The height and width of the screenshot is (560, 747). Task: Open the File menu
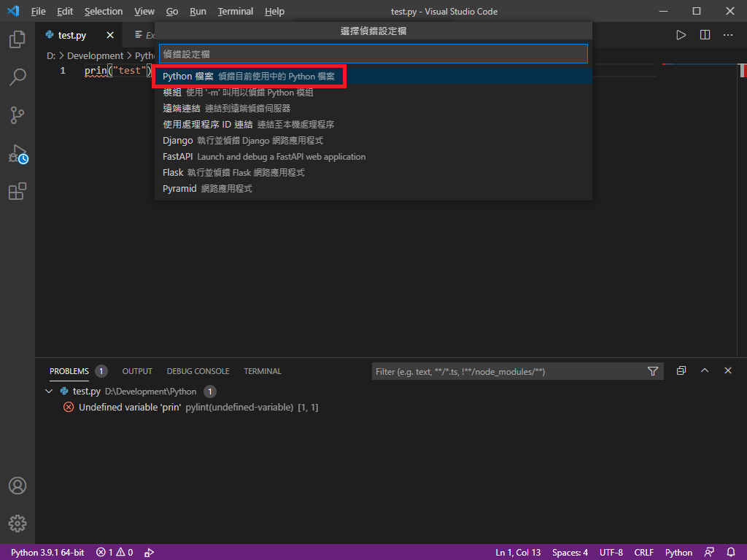click(38, 12)
